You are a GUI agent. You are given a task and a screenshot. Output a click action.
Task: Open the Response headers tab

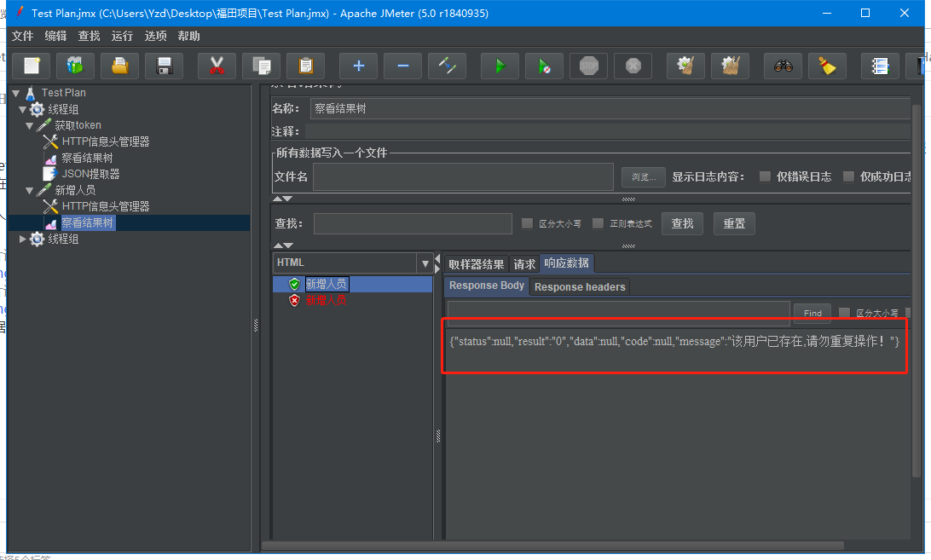pyautogui.click(x=580, y=287)
